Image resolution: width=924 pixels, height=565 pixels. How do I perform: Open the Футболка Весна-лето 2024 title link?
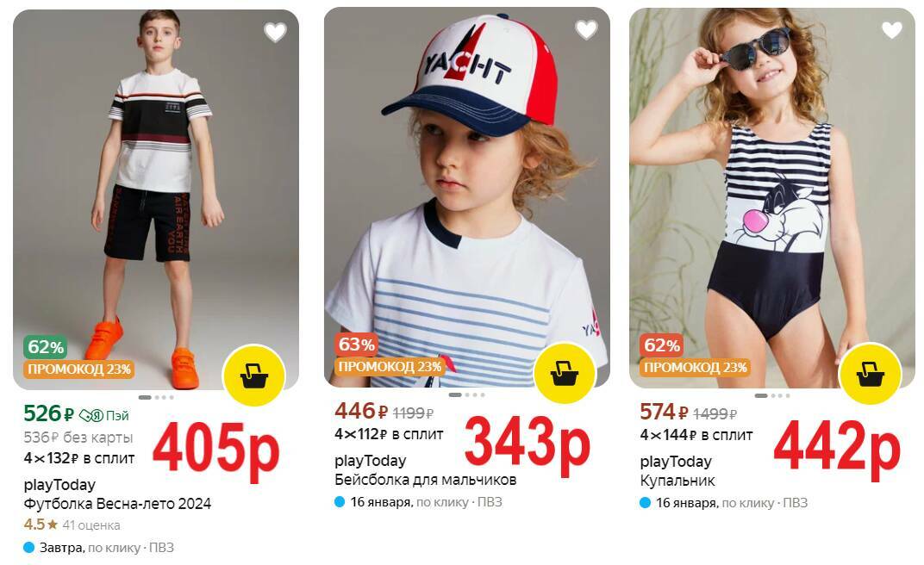pyautogui.click(x=117, y=504)
